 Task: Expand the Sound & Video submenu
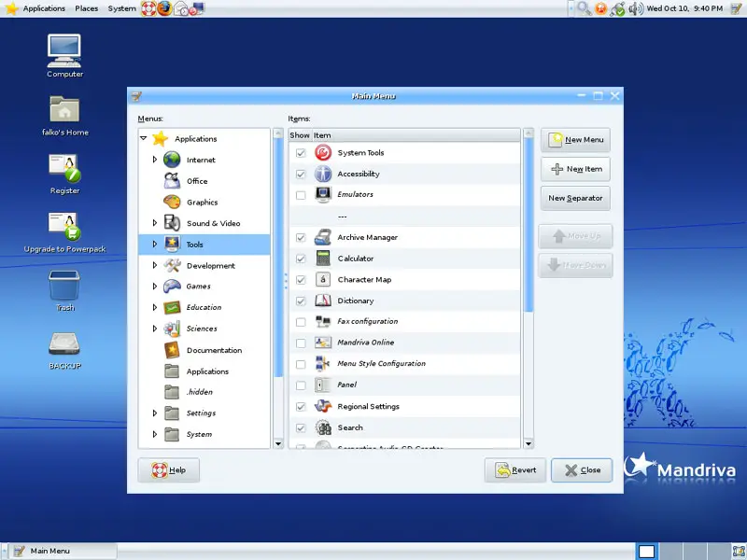[155, 223]
